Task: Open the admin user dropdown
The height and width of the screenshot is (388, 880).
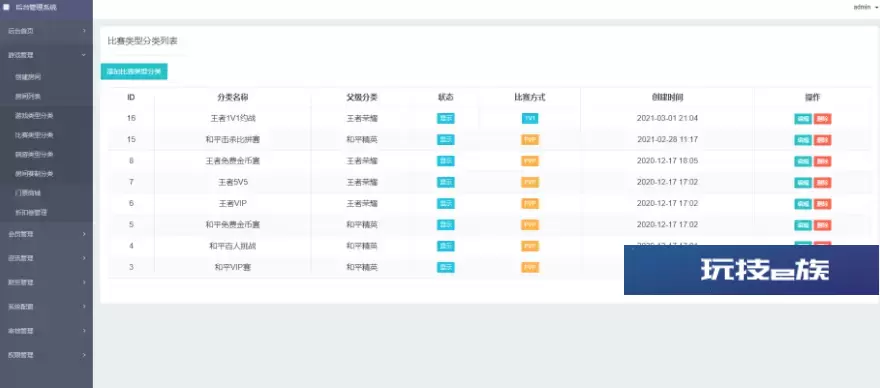Action: tap(865, 7)
